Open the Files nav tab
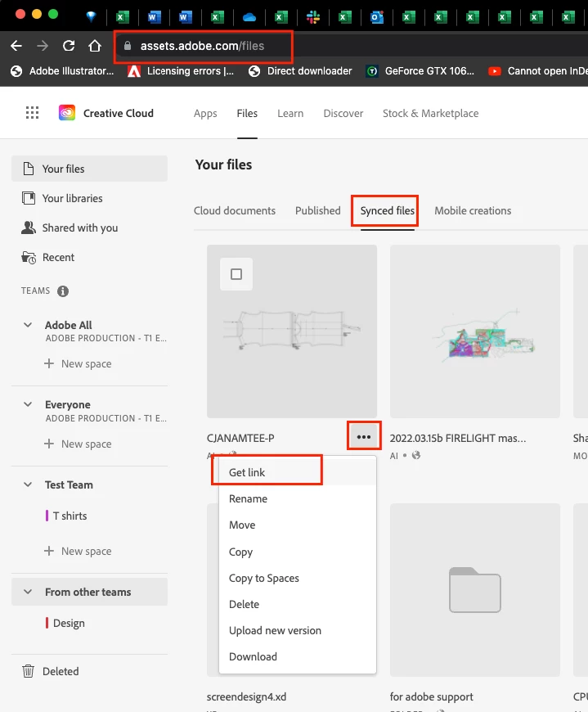The image size is (588, 712). 247,113
